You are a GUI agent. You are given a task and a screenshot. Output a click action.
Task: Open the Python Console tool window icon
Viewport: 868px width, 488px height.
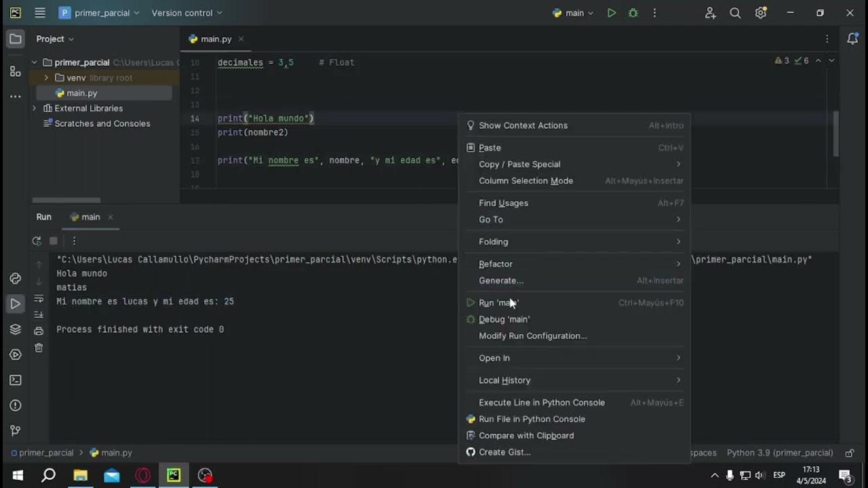15,279
